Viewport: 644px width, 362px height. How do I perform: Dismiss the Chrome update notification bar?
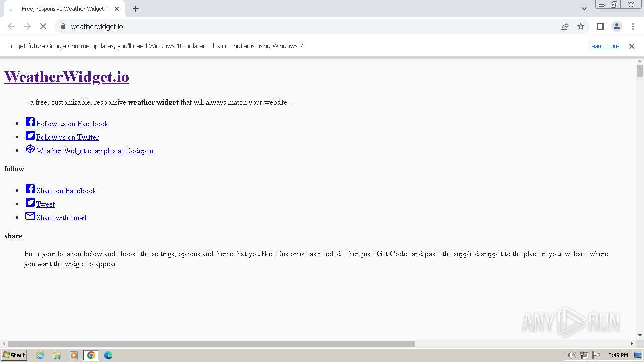click(632, 46)
